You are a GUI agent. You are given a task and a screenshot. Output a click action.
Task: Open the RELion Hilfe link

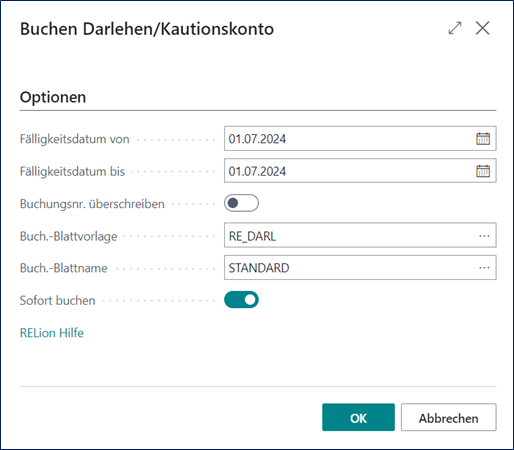click(x=52, y=333)
